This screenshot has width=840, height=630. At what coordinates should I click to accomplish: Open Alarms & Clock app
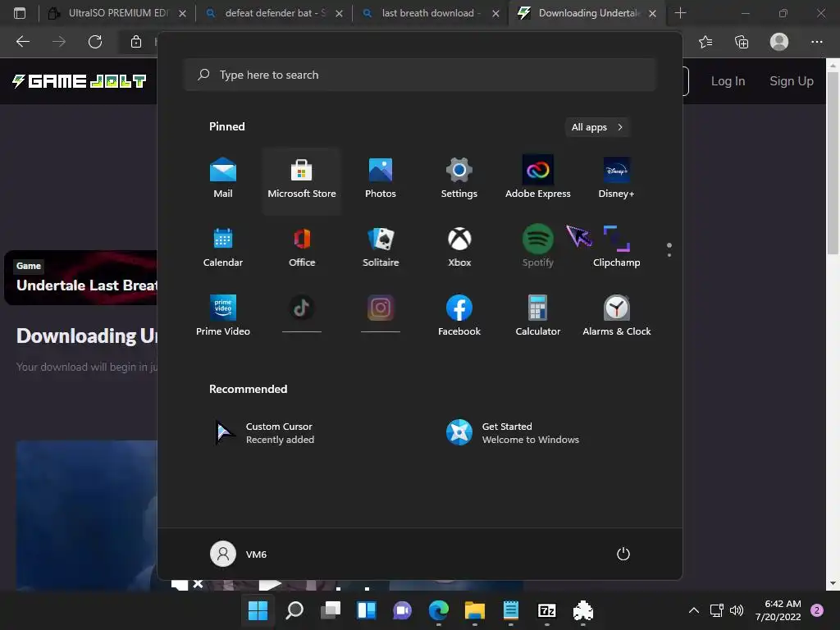617,316
